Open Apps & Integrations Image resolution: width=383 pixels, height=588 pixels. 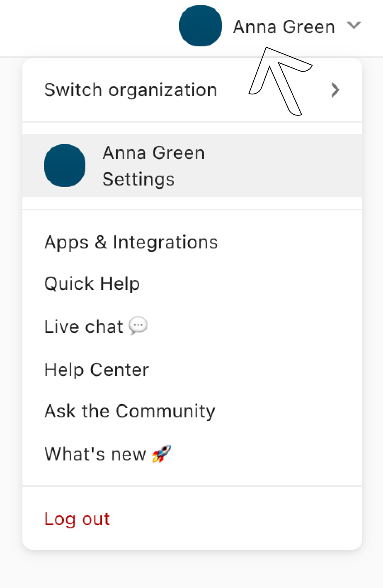pos(131,242)
